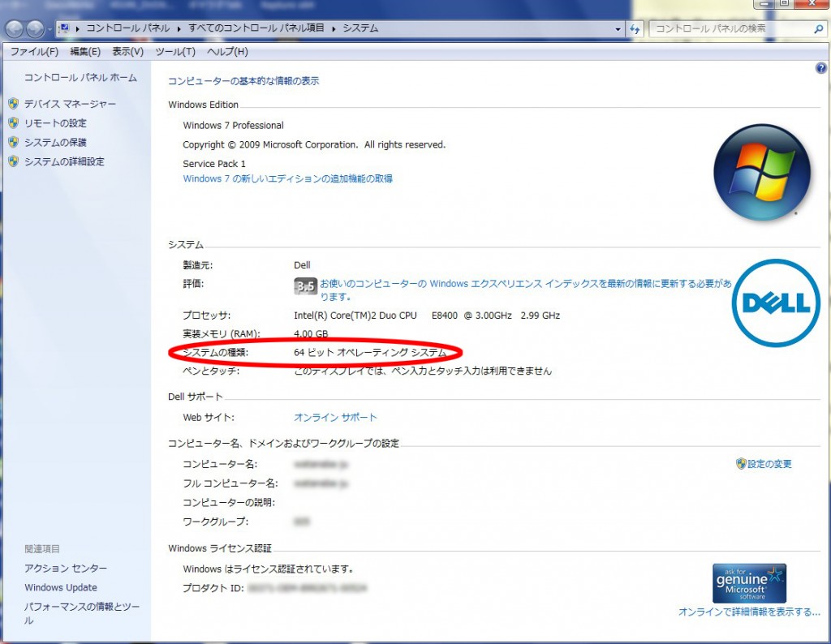Click the Forward navigation arrow button
831x644 pixels.
pyautogui.click(x=35, y=28)
